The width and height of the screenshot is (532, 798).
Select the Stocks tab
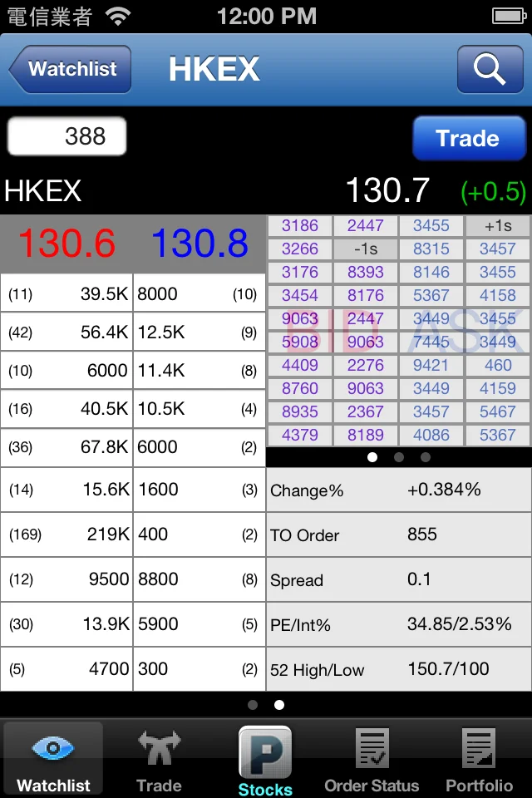tap(264, 761)
